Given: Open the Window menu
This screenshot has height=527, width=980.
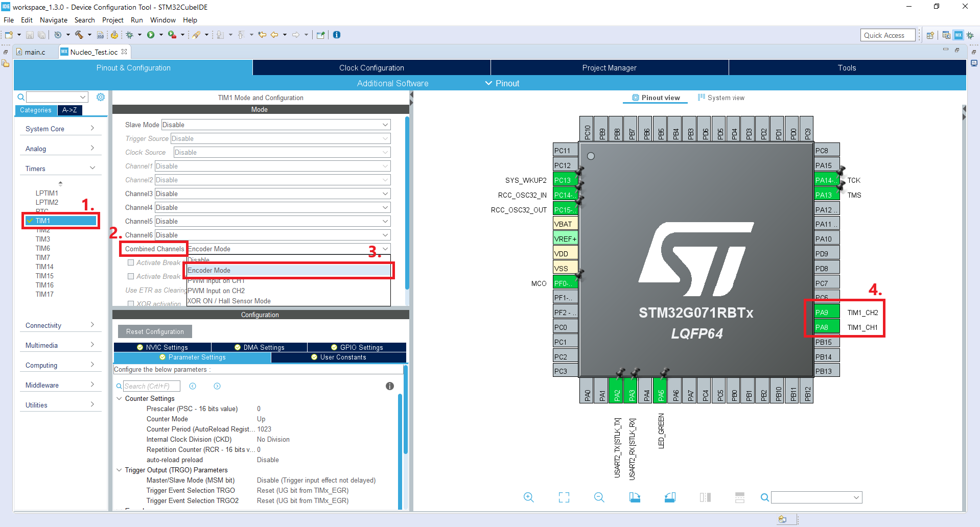Looking at the screenshot, I should click(163, 20).
